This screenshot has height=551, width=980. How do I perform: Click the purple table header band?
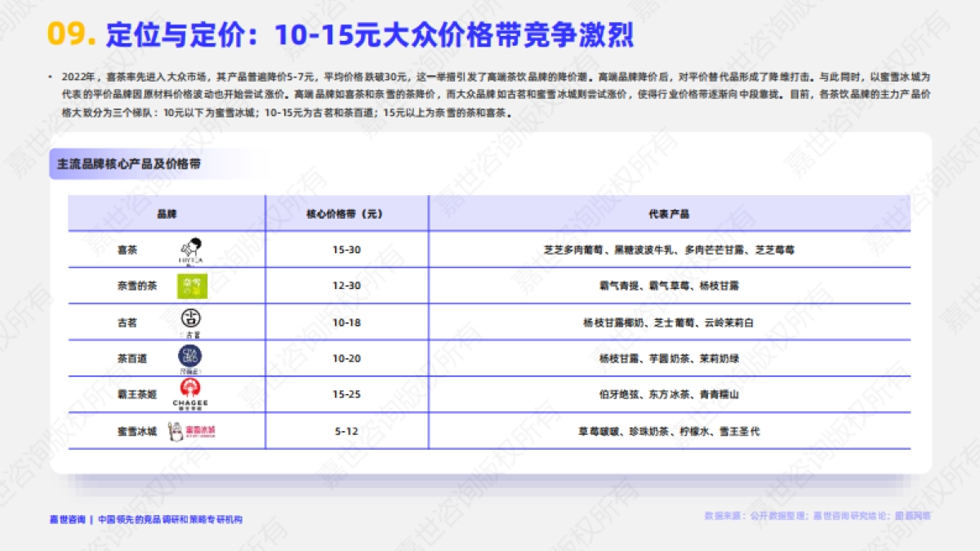(x=490, y=213)
